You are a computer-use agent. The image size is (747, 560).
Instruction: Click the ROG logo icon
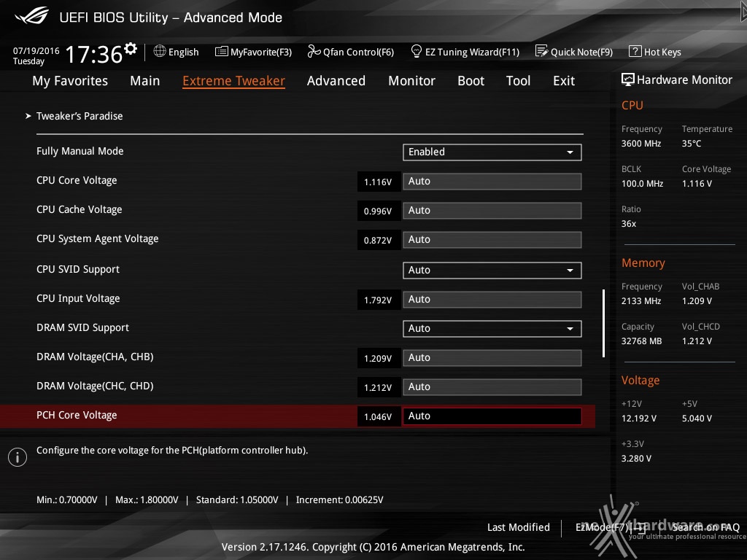(x=32, y=16)
